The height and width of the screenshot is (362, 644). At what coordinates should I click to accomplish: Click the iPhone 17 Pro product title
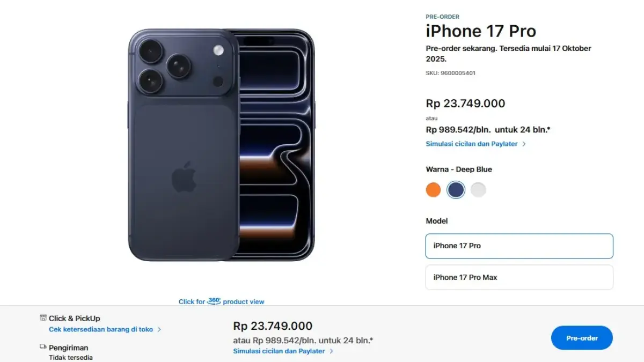click(x=481, y=31)
